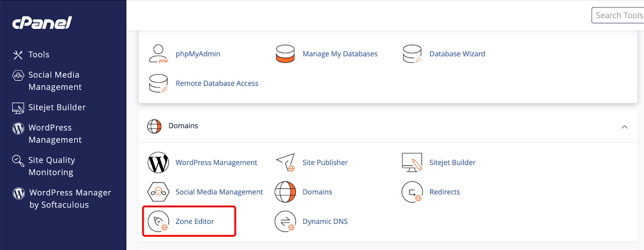Click the Zone Editor link text
The height and width of the screenshot is (250, 644).
(x=195, y=221)
